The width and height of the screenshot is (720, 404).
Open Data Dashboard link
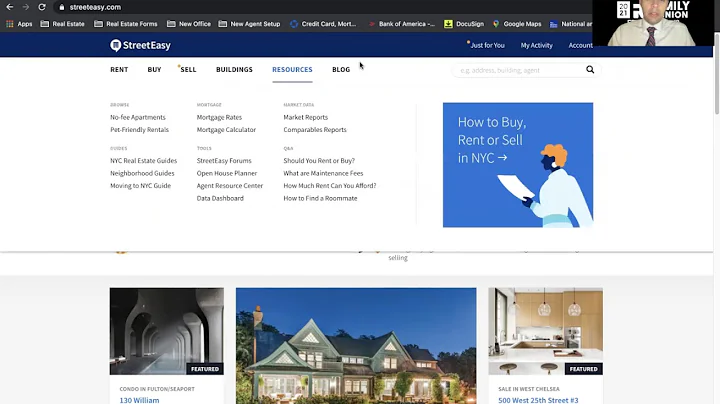[x=220, y=198]
